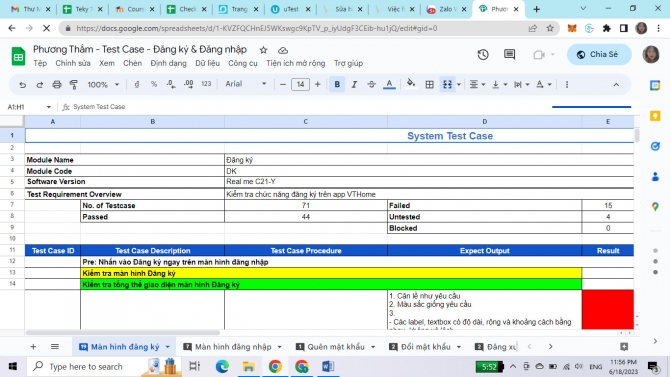Open the all sheets list icon

(55, 347)
